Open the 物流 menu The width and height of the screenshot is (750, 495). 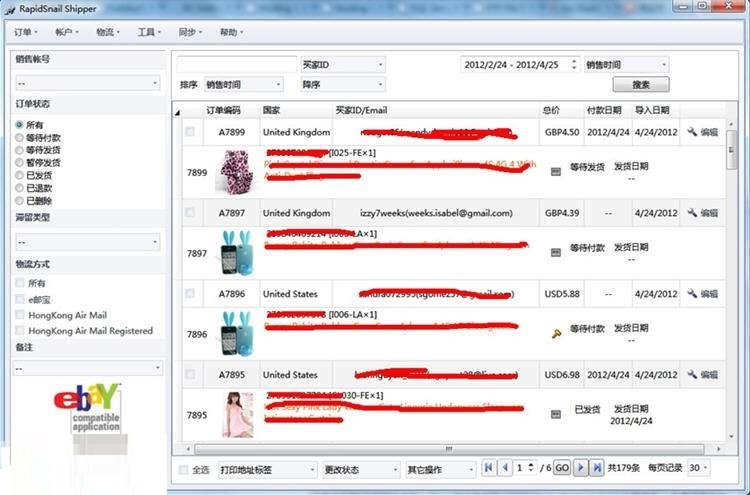coord(107,32)
